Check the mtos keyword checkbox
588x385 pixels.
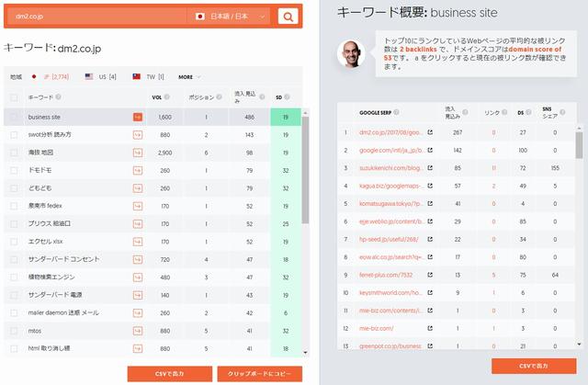(14, 331)
